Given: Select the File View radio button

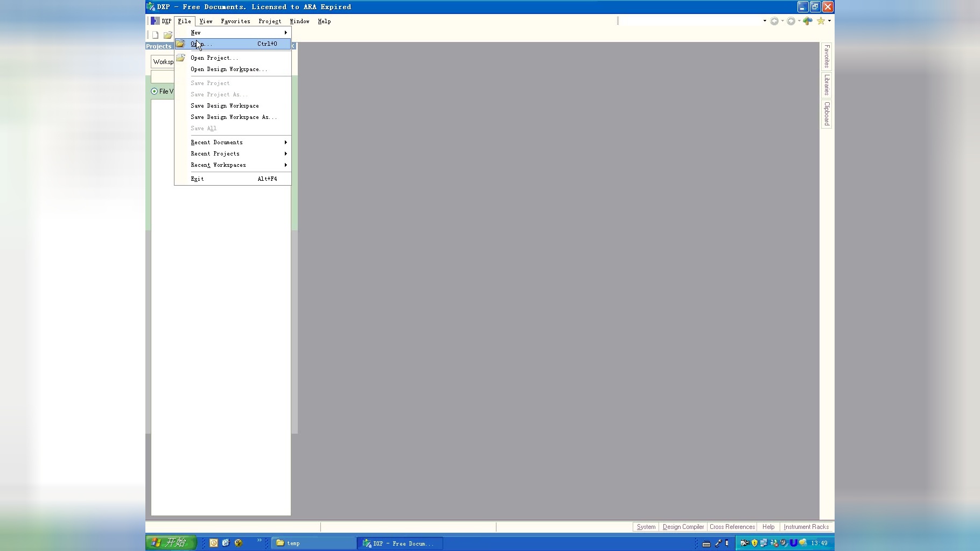Looking at the screenshot, I should (155, 91).
